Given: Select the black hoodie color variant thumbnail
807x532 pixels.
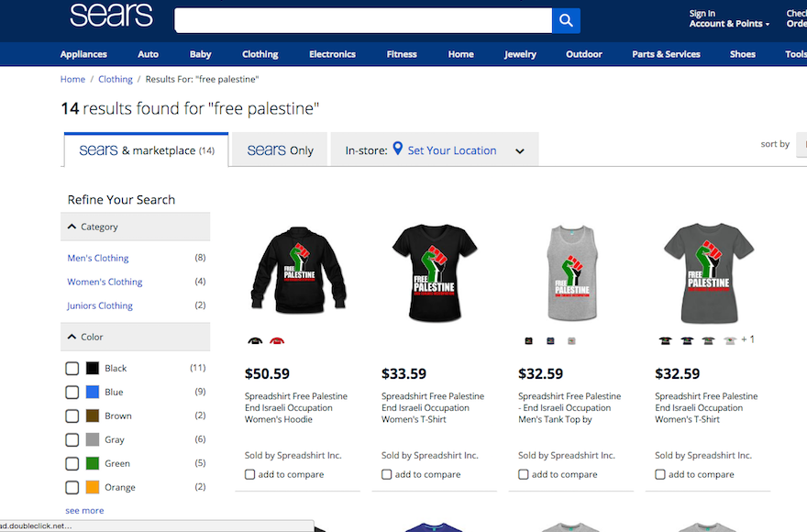Looking at the screenshot, I should click(x=255, y=340).
